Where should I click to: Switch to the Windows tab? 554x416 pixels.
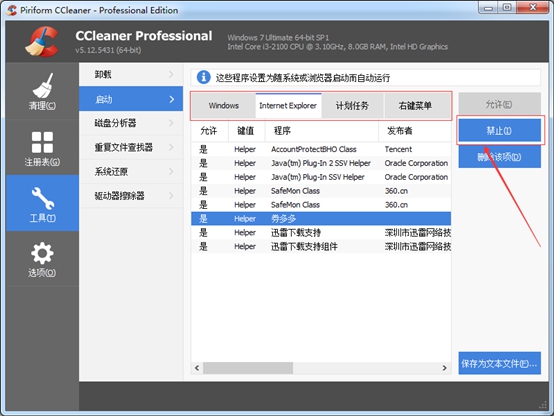point(224,106)
